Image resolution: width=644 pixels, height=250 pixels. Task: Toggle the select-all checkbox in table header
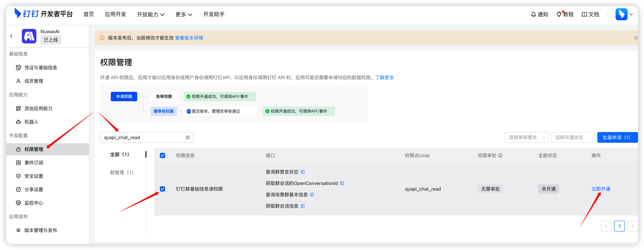162,155
